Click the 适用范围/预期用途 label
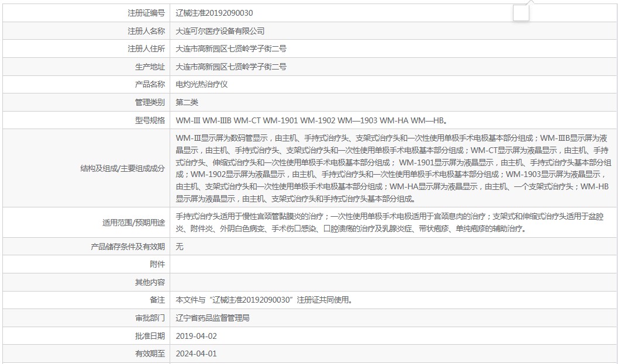 pyautogui.click(x=133, y=223)
